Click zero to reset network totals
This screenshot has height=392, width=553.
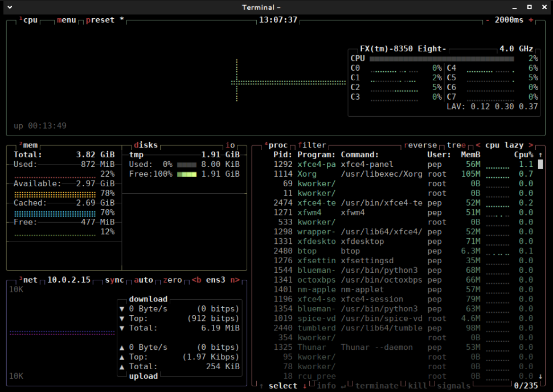[x=173, y=280]
